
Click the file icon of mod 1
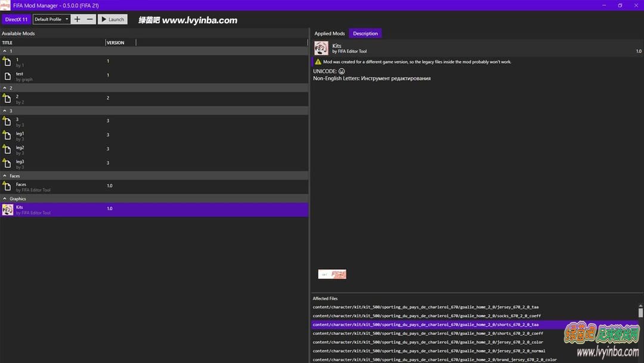pos(7,62)
